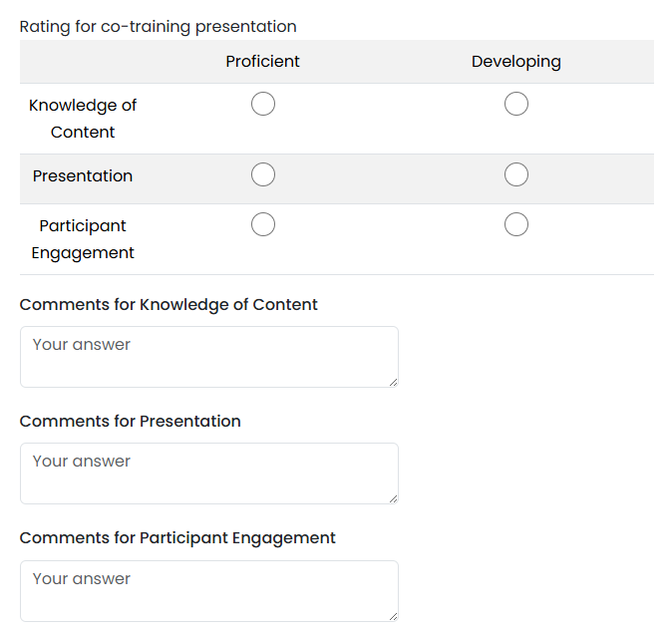This screenshot has width=672, height=633.
Task: Click resize grip on Knowledge of Content textarea
Action: click(394, 383)
